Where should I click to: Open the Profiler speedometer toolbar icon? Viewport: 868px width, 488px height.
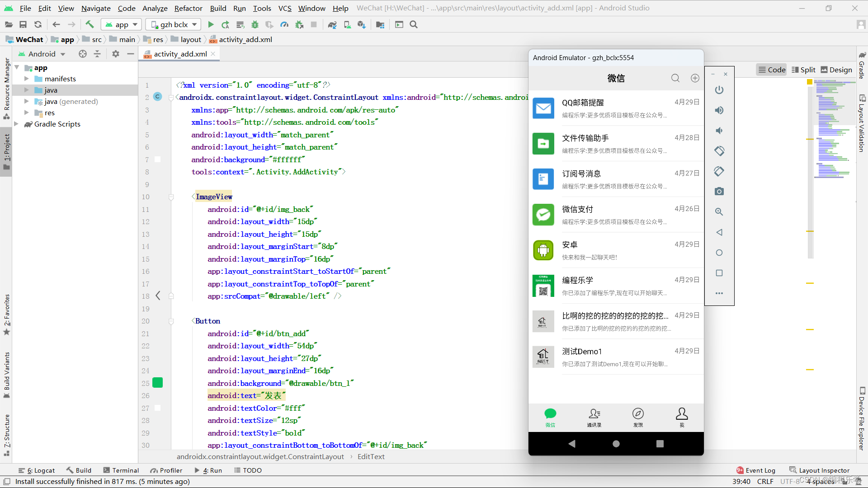click(x=284, y=24)
